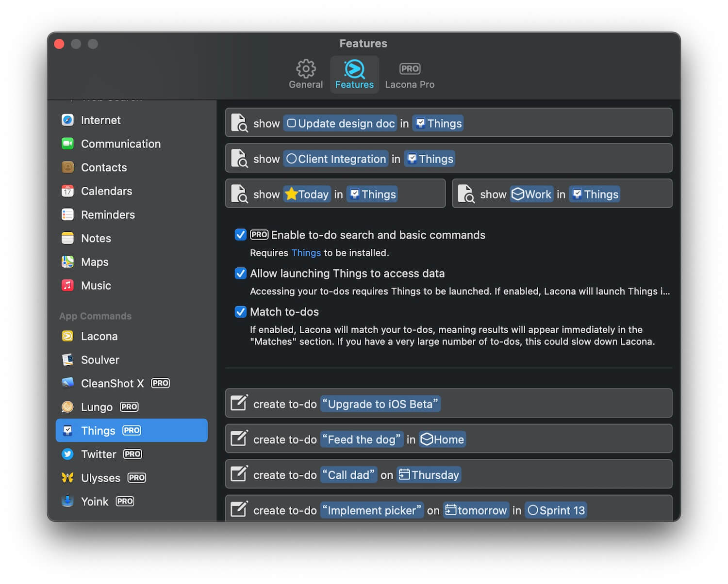The image size is (728, 584).
Task: Click the Contacts book icon
Action: pyautogui.click(x=67, y=167)
